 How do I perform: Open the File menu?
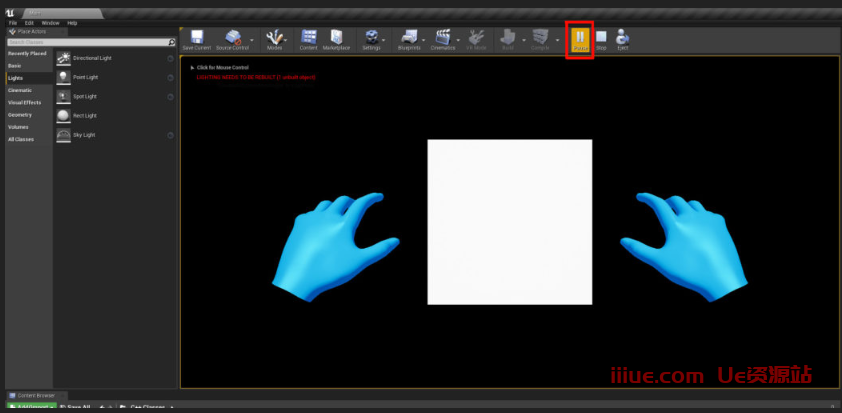pyautogui.click(x=13, y=22)
